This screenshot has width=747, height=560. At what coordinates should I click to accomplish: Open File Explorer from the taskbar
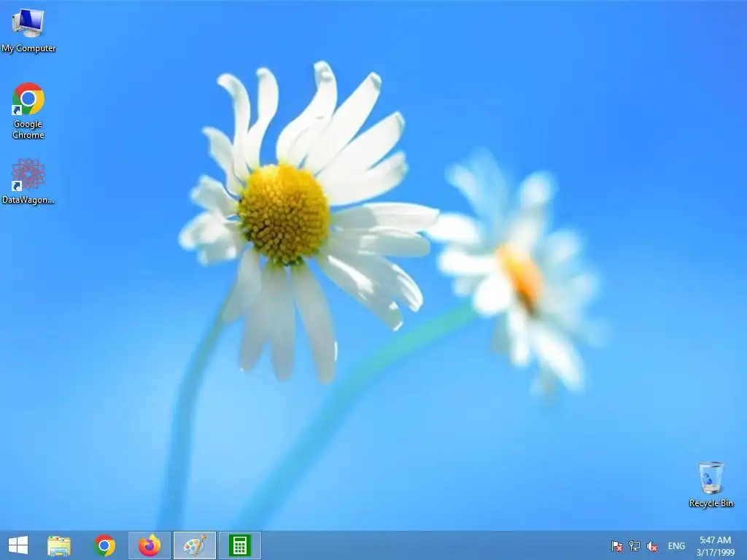click(59, 545)
